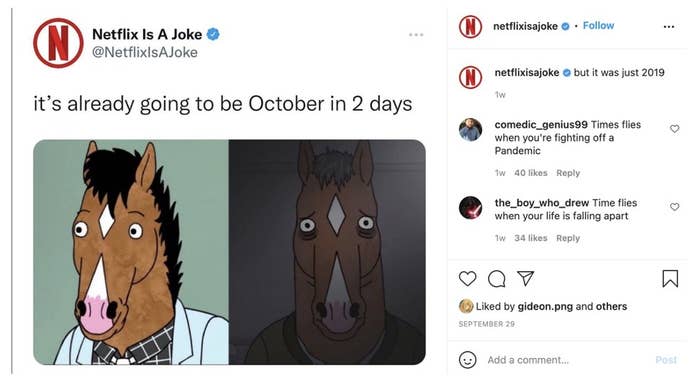Like the_boy_who_drew's comment
This screenshot has height=383, width=700.
pyautogui.click(x=675, y=207)
